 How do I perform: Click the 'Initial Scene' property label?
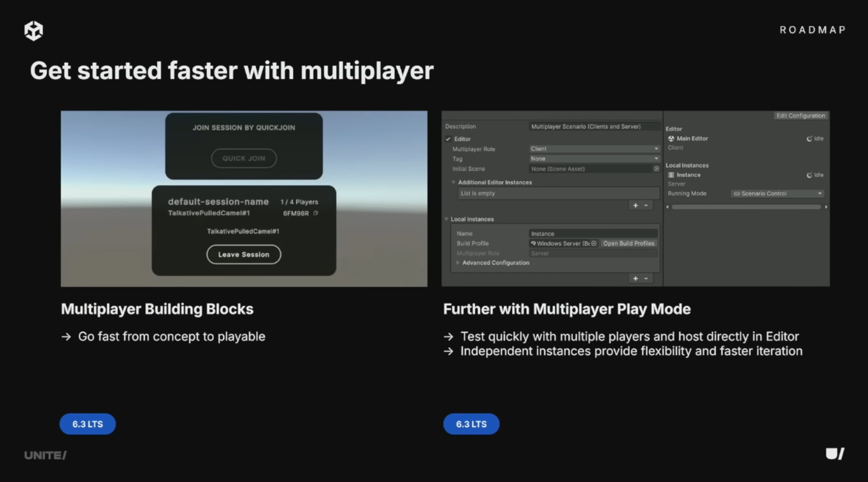tap(469, 169)
